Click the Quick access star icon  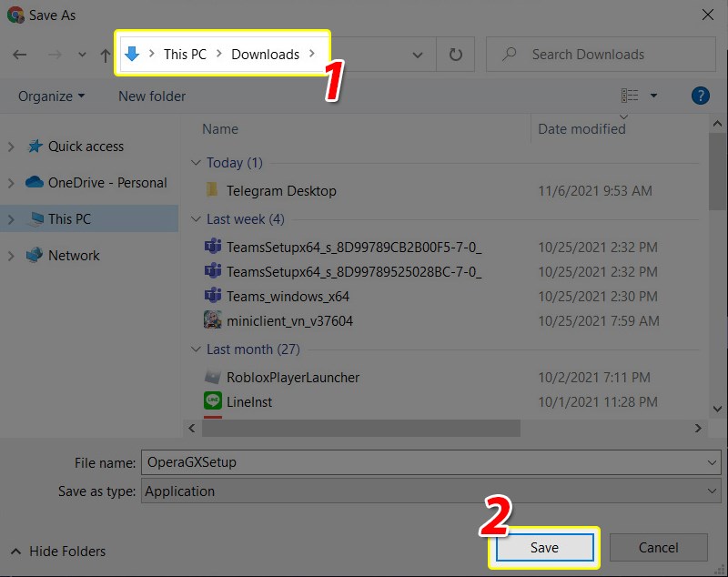coord(35,147)
